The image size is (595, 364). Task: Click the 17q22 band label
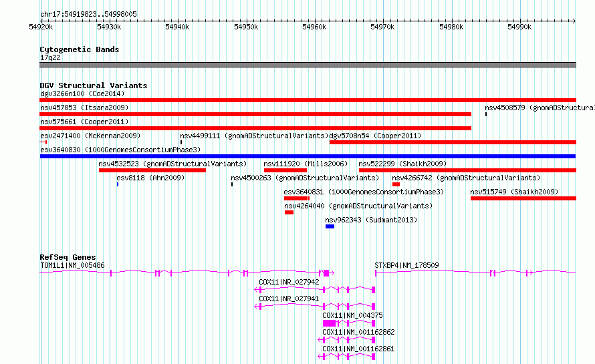tap(50, 57)
